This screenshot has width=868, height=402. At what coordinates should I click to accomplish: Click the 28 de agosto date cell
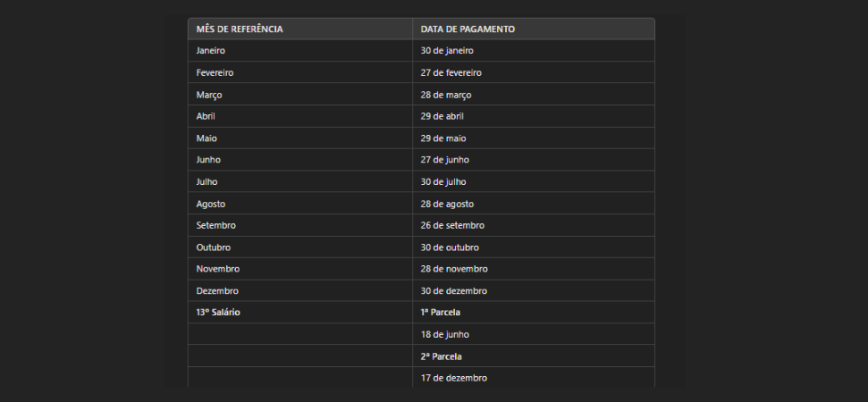448,204
